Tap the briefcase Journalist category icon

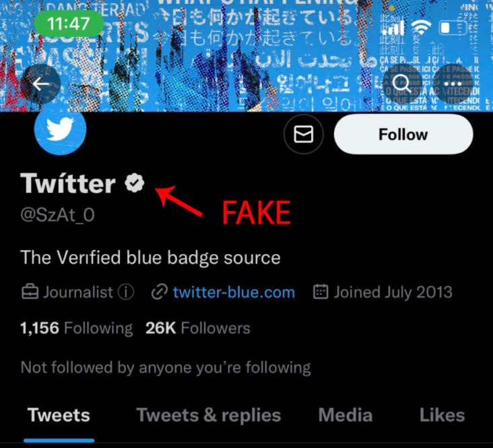(30, 292)
